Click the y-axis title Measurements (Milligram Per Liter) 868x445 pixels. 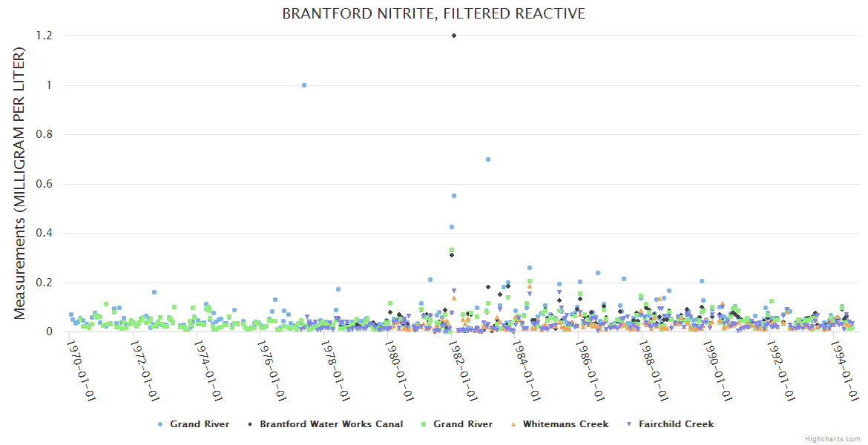(x=20, y=183)
